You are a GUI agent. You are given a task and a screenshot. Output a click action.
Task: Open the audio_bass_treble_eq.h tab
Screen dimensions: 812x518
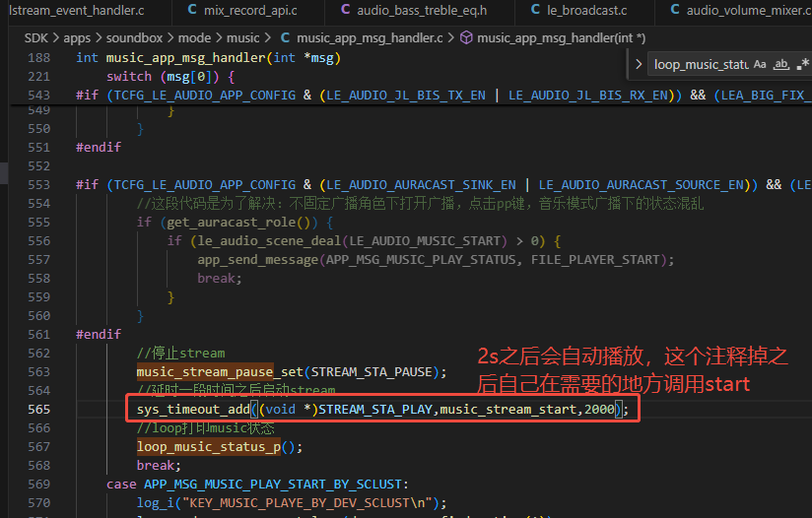[420, 11]
